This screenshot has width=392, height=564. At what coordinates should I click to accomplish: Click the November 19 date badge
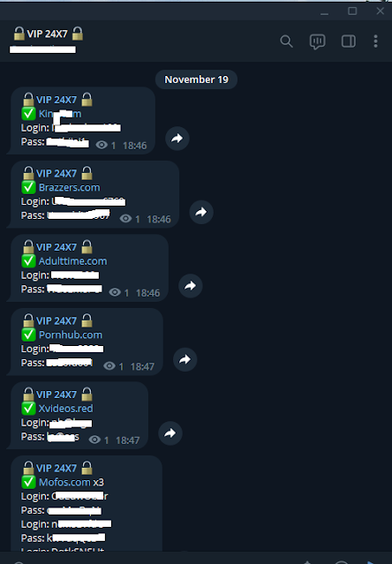[x=196, y=79]
